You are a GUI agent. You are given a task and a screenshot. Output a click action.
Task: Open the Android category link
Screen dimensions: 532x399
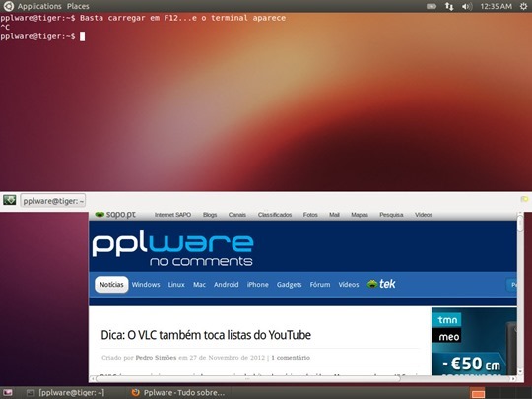coord(226,285)
